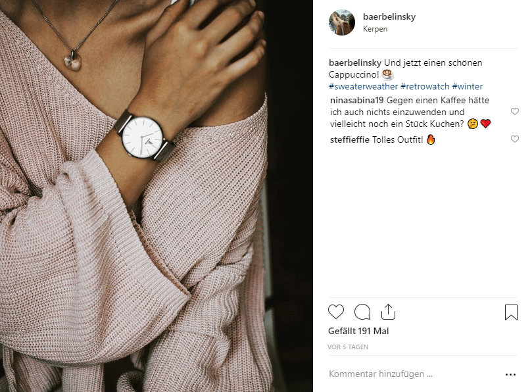Like the post with the heart icon
This screenshot has height=392, width=532.
336,312
